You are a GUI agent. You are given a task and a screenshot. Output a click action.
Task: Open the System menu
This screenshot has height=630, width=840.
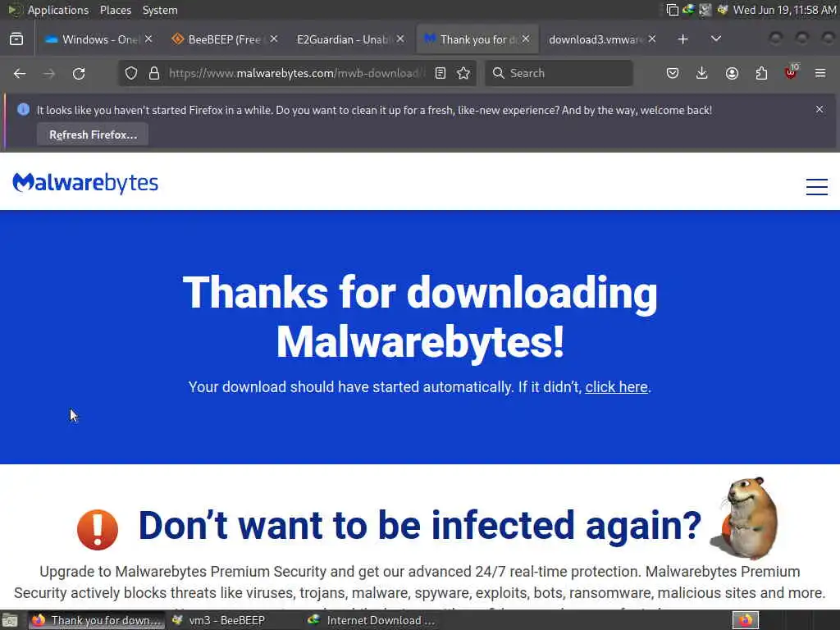(160, 10)
